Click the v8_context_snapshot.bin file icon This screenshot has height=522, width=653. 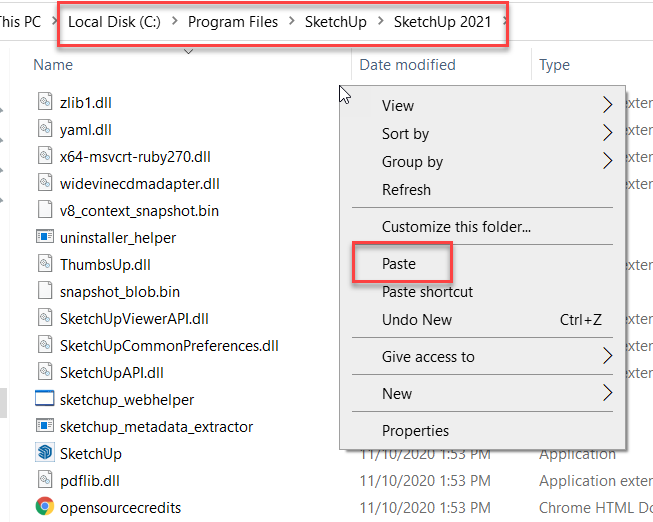point(44,211)
